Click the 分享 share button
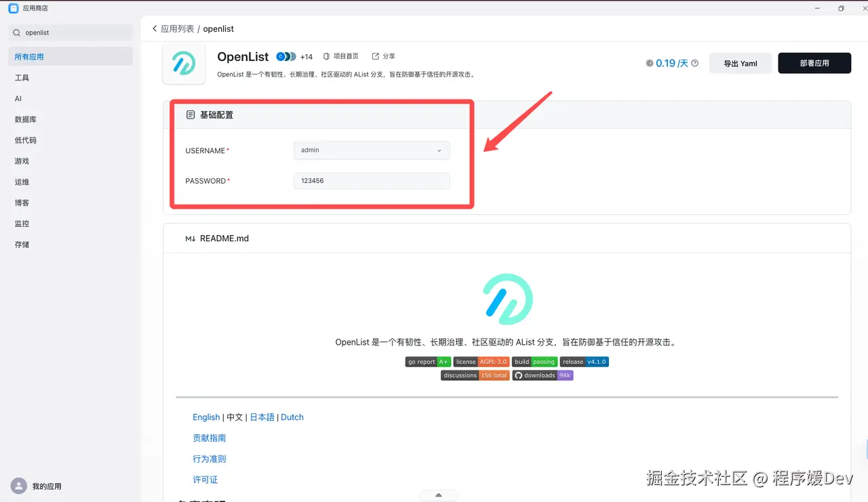The image size is (868, 502). (x=383, y=56)
